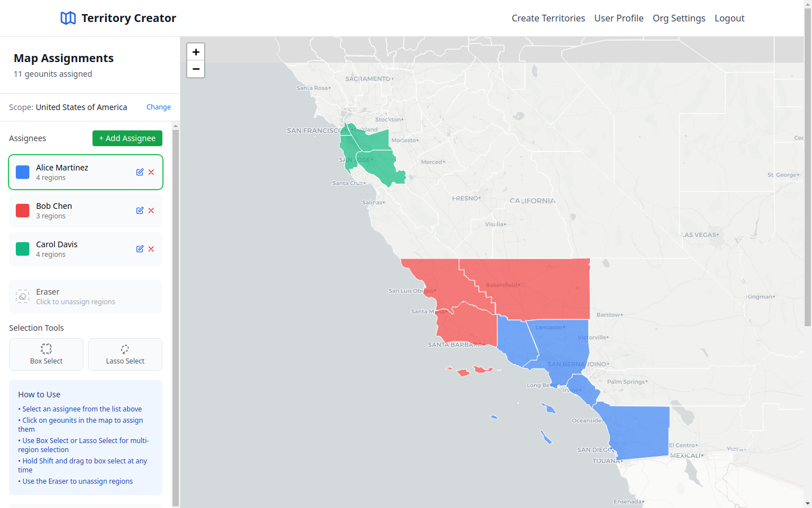Viewport: 812px width, 508px height.
Task: Add a new assignee
Action: pos(127,138)
